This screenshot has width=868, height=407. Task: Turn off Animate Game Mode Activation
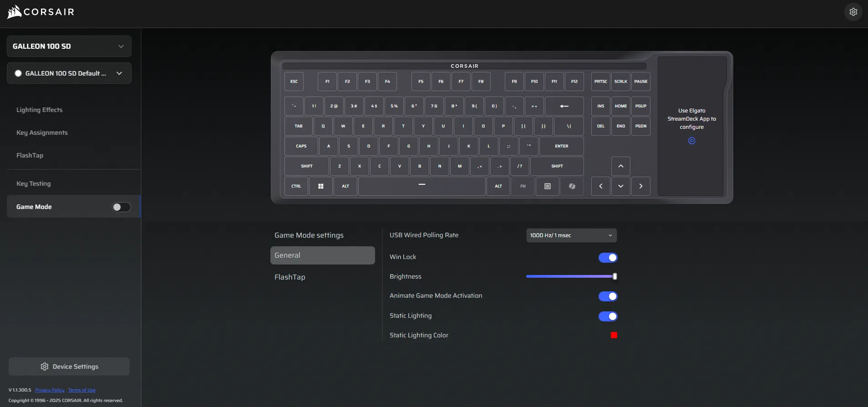point(608,296)
